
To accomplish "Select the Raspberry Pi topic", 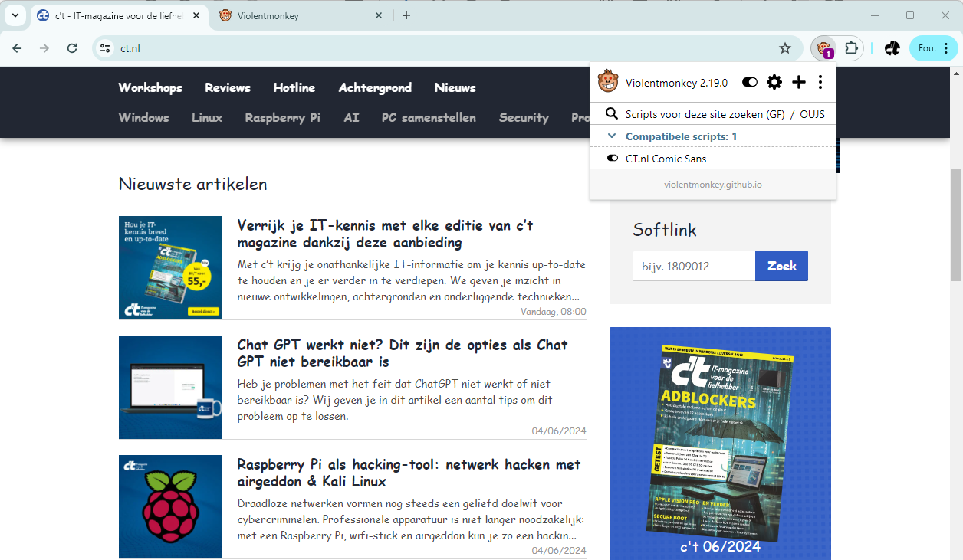I will click(283, 117).
